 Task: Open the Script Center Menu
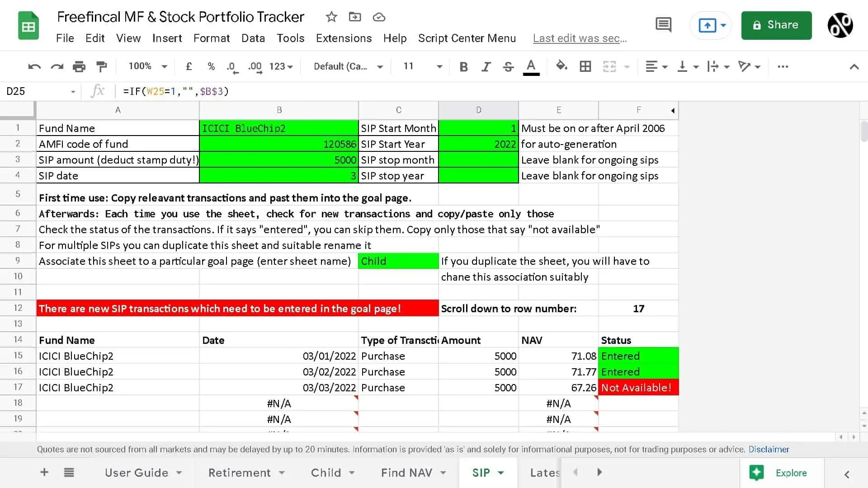(x=467, y=38)
